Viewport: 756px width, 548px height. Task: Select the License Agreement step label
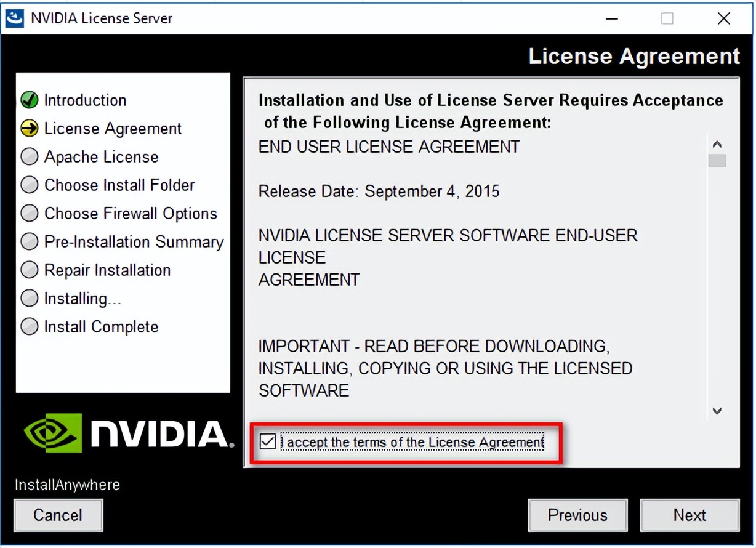(x=113, y=128)
